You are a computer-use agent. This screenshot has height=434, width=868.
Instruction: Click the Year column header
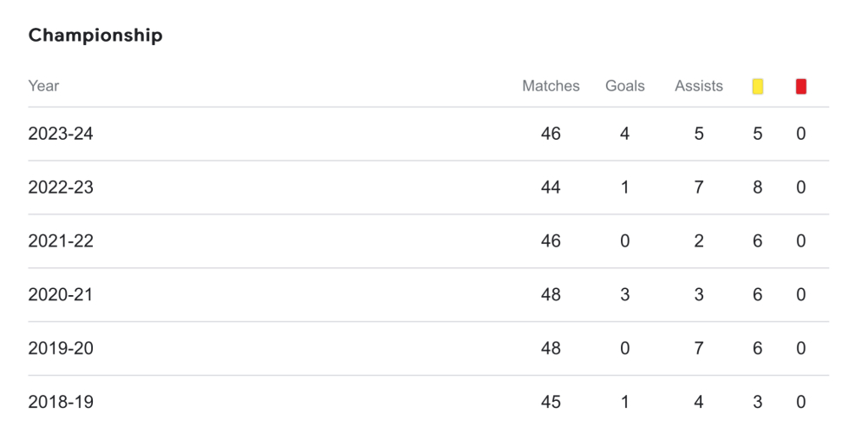pos(43,86)
